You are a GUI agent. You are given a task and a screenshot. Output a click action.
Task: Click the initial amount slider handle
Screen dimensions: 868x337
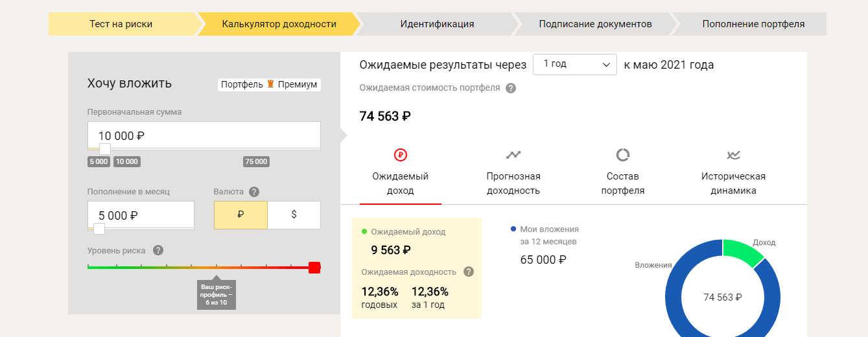105,149
